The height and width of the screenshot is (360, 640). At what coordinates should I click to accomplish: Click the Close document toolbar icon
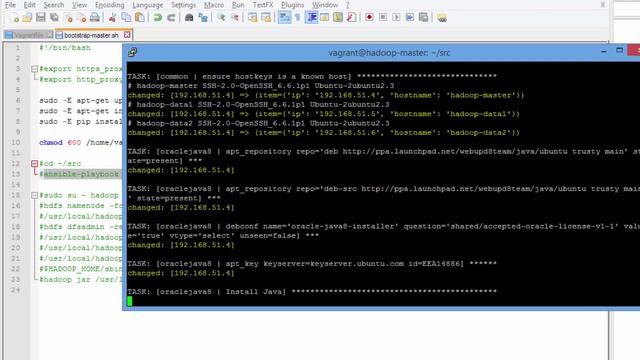coord(68,18)
